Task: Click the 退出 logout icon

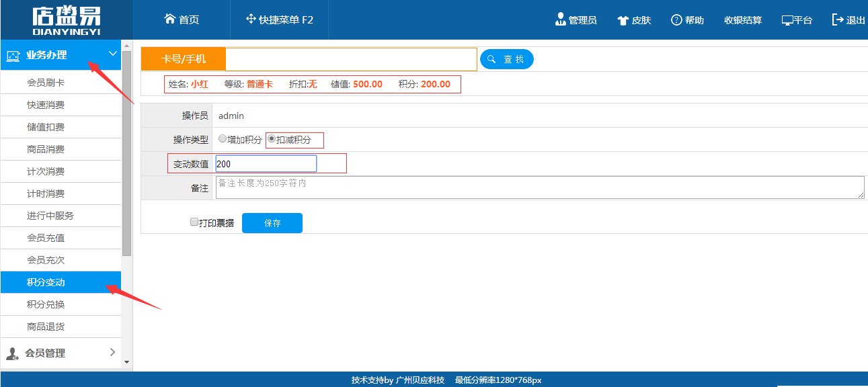Action: pyautogui.click(x=838, y=19)
